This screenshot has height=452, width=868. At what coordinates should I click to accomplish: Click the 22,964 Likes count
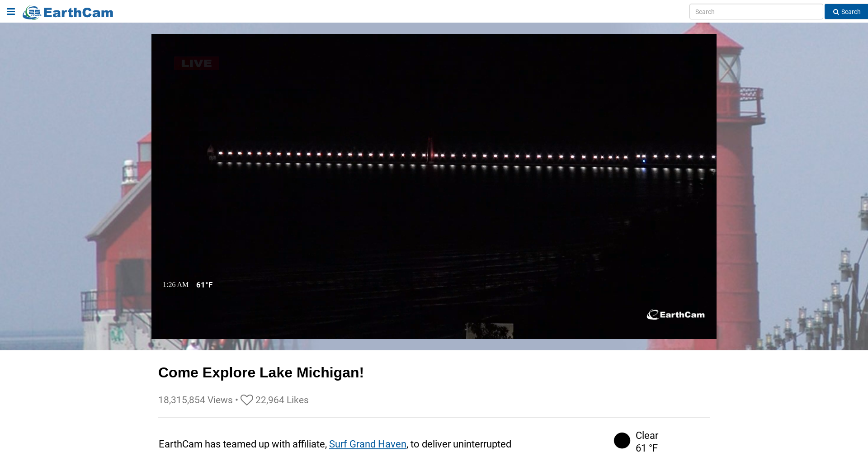(x=282, y=400)
